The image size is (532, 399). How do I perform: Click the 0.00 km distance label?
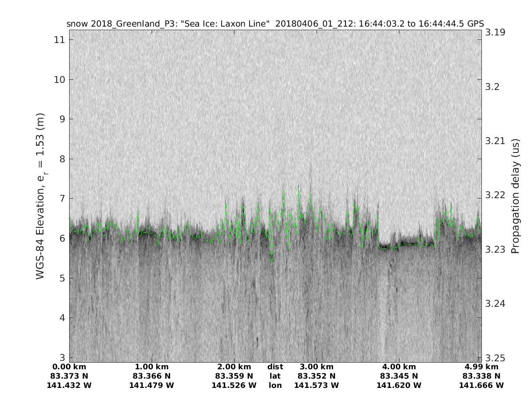(x=69, y=367)
